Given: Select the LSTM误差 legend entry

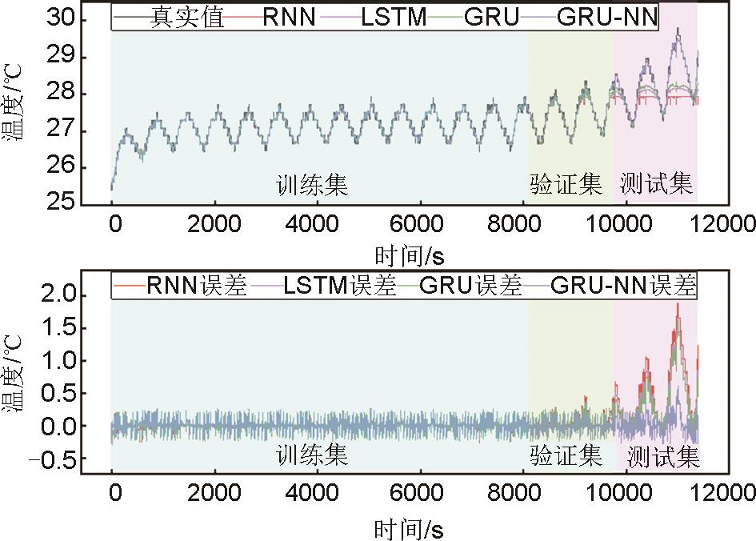Looking at the screenshot, I should click(x=339, y=286).
